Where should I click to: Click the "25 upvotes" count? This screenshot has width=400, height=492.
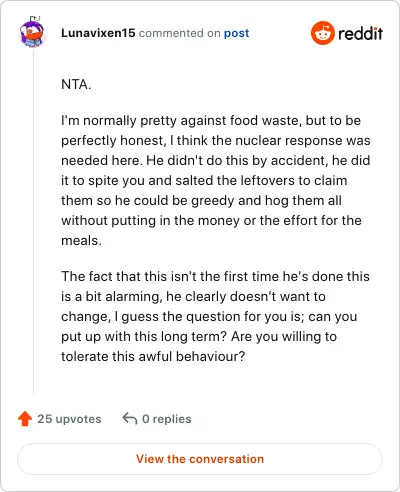(69, 419)
